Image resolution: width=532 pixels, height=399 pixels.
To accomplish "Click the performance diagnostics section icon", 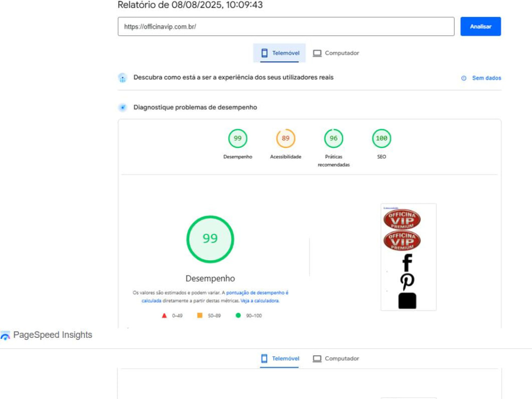I will (122, 107).
